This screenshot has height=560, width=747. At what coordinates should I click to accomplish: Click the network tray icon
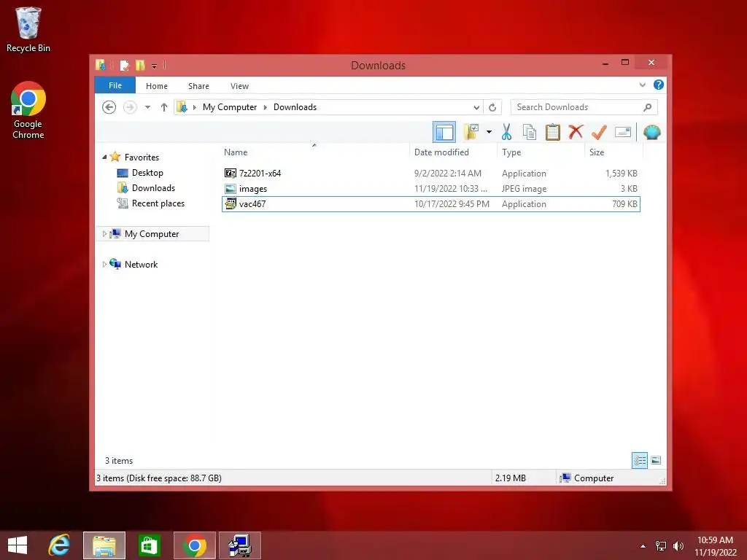pos(661,545)
